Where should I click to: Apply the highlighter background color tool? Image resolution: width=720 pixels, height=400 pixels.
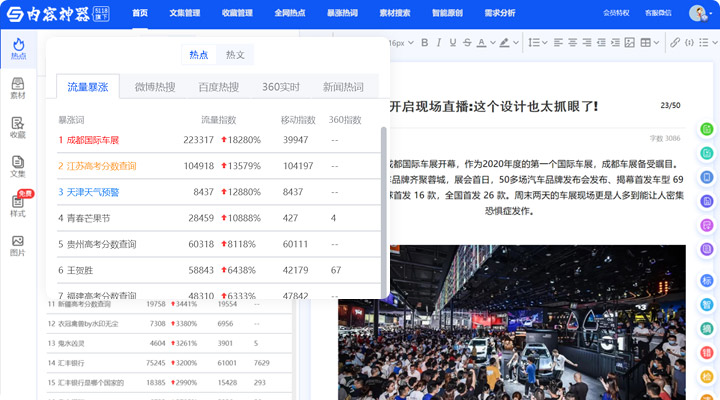click(x=504, y=43)
